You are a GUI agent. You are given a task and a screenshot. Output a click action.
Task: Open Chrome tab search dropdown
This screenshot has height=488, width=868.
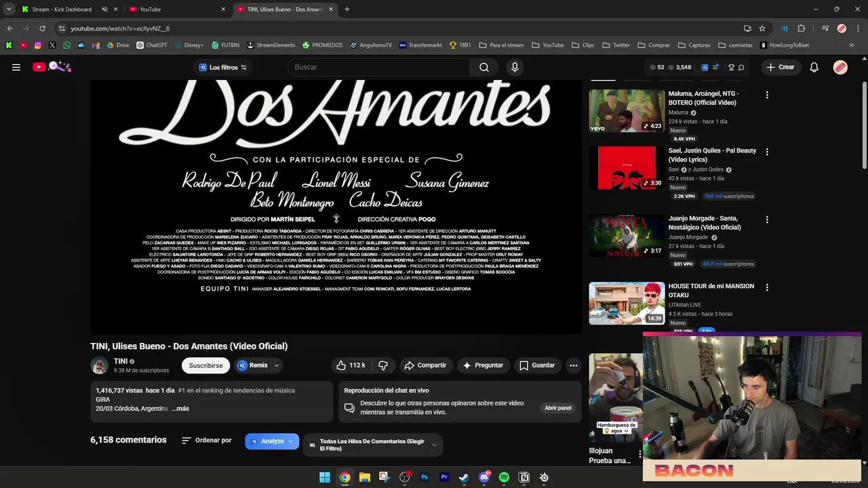(x=9, y=9)
